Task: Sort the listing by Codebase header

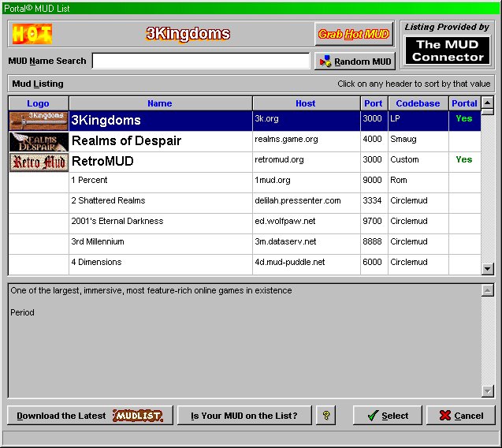Action: click(x=418, y=103)
